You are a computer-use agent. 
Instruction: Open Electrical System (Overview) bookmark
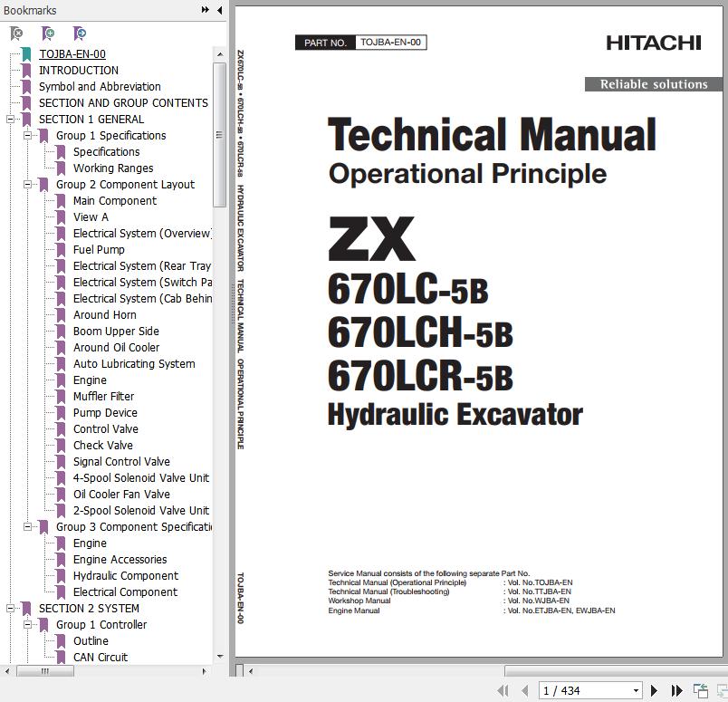[x=142, y=233]
